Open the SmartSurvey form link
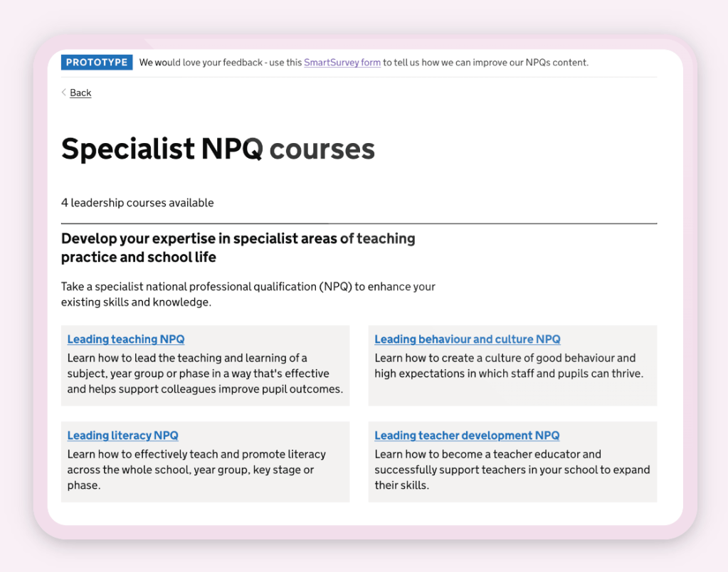 pyautogui.click(x=342, y=63)
